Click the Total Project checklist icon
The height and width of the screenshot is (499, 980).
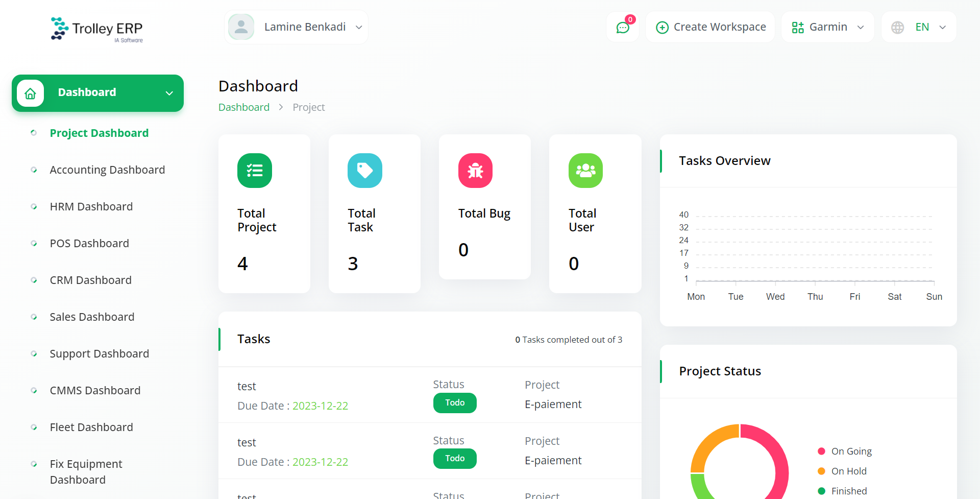click(x=255, y=171)
